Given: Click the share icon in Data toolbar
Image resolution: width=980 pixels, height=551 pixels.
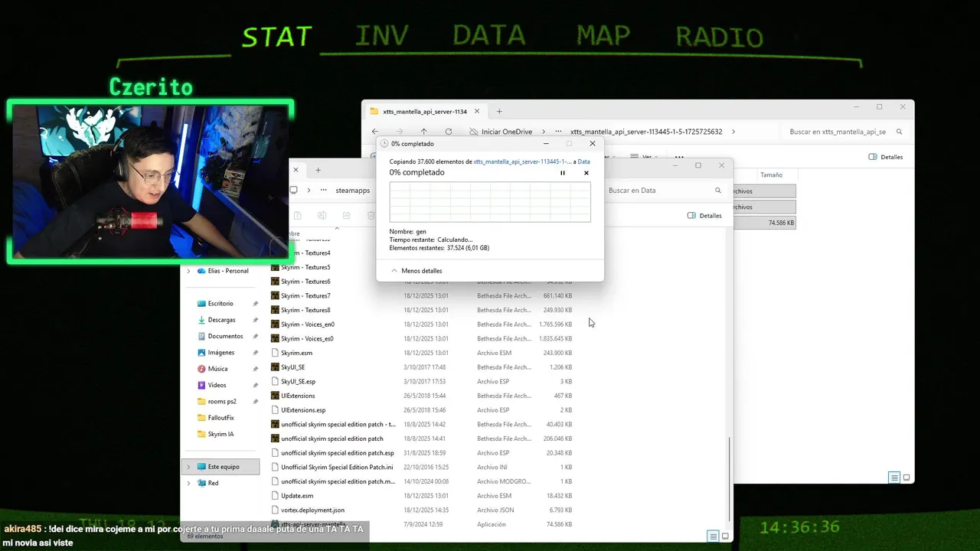Looking at the screenshot, I should [x=347, y=216].
